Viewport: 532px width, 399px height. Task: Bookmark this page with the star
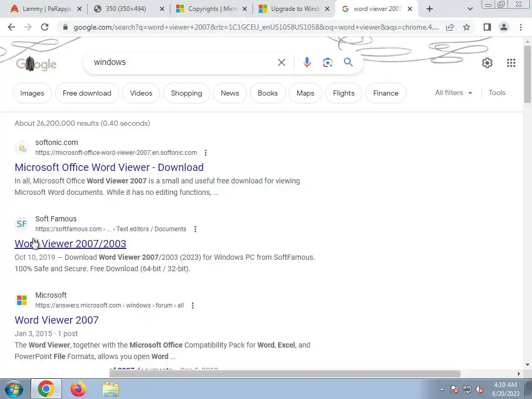(x=467, y=27)
